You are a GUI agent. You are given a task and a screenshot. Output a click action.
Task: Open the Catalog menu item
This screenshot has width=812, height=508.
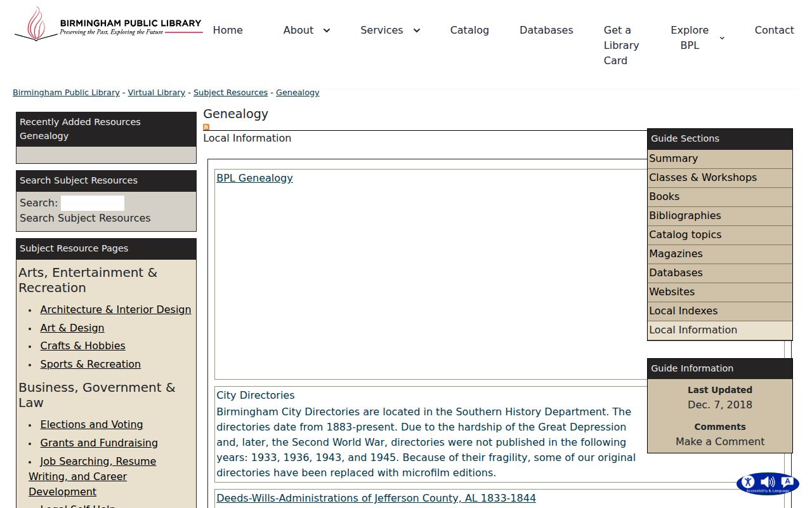tap(469, 30)
